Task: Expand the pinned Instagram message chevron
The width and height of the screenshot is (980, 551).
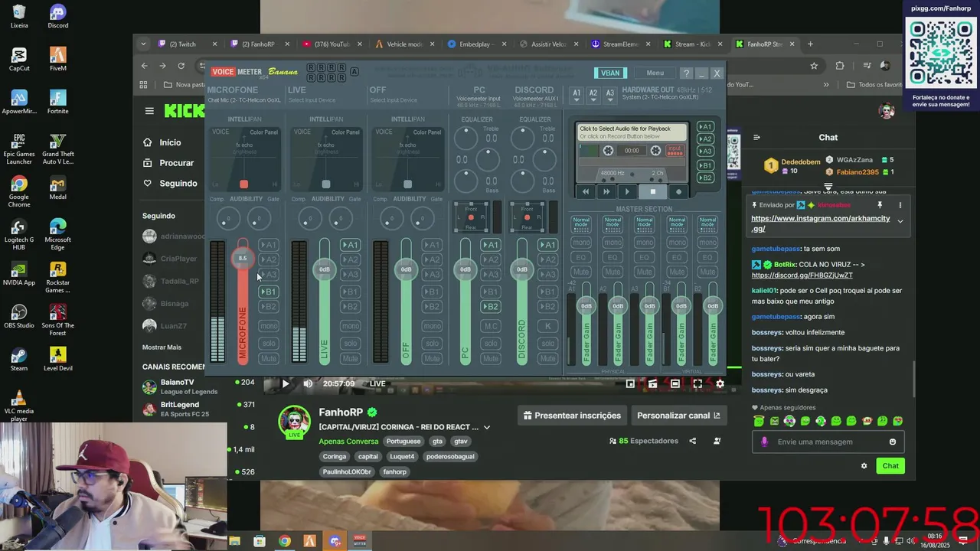Action: tap(900, 222)
